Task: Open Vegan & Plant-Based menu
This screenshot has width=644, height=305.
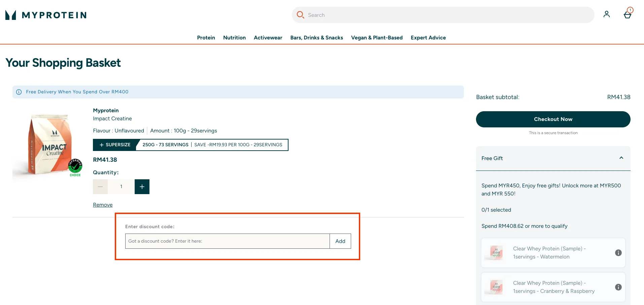Action: [377, 38]
